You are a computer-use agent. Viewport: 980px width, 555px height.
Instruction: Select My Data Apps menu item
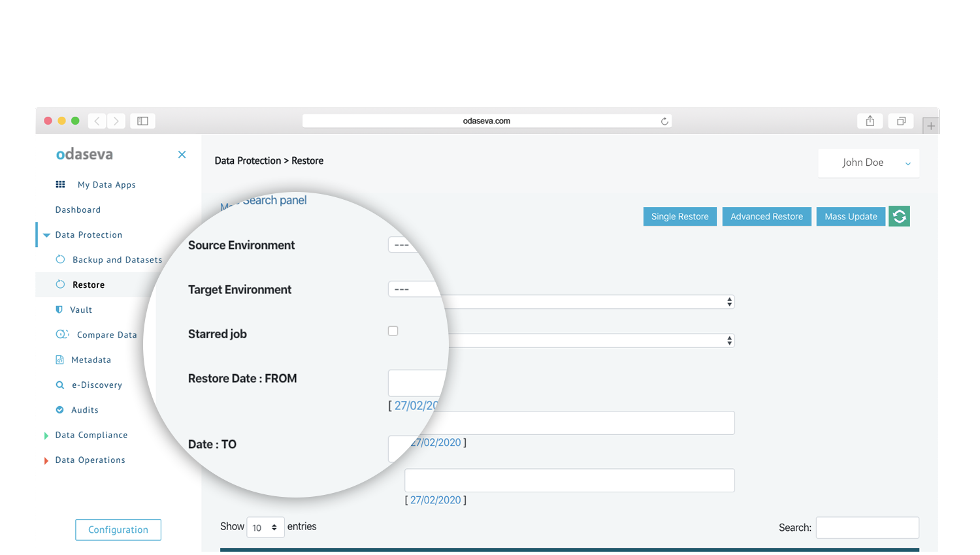click(x=106, y=185)
